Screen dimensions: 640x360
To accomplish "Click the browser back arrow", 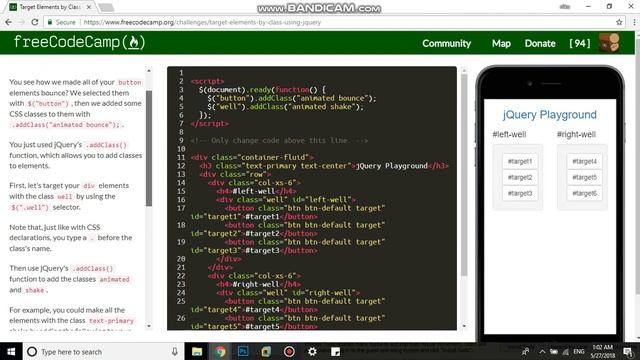I will [8, 22].
